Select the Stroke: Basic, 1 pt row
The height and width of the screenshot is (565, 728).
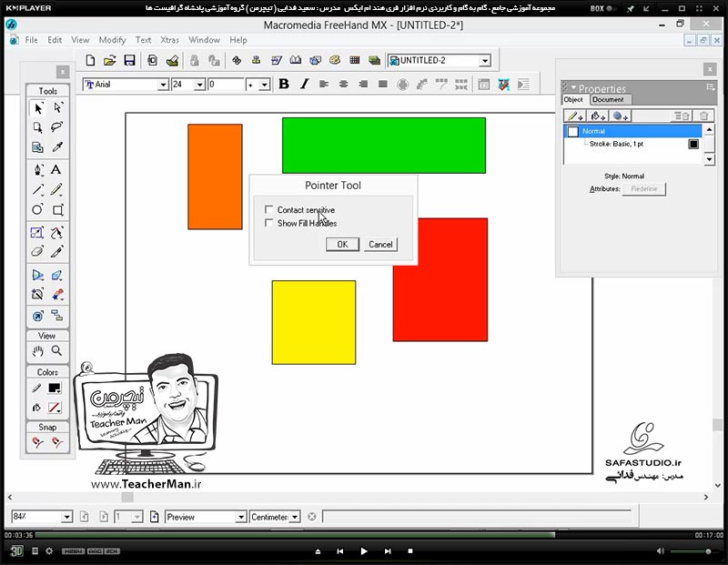coord(632,144)
